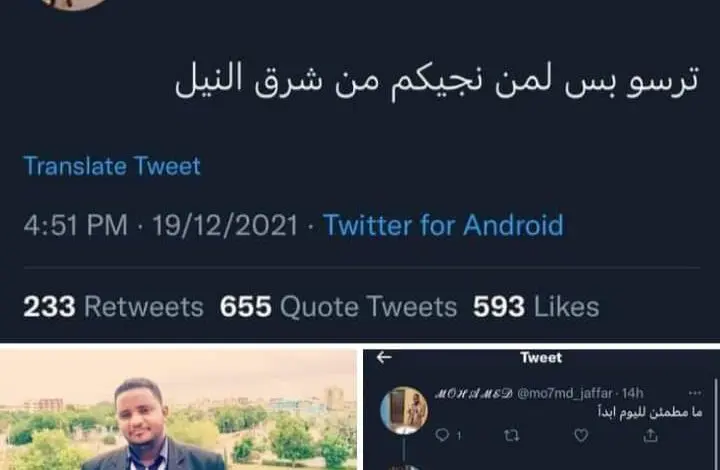Open the photo of man in suit

tap(178, 409)
